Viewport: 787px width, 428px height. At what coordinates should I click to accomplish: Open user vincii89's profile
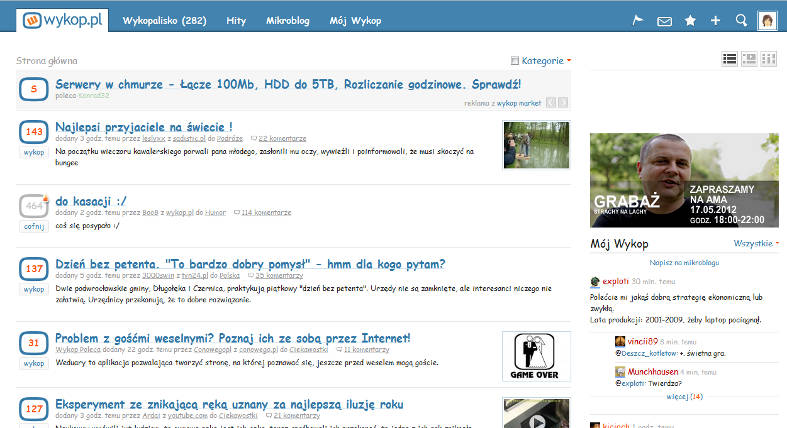pyautogui.click(x=642, y=342)
